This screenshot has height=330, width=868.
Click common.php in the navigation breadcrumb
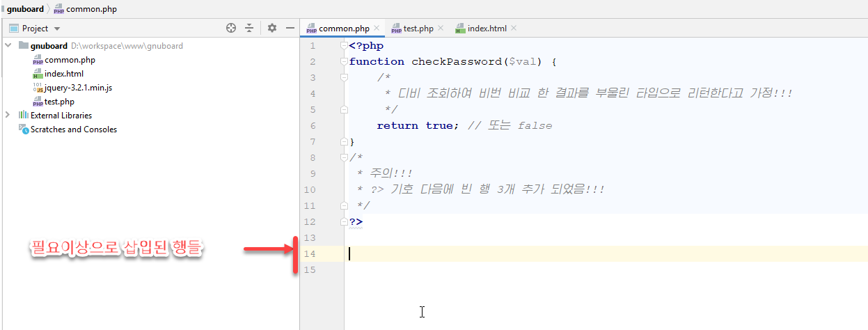(x=90, y=10)
